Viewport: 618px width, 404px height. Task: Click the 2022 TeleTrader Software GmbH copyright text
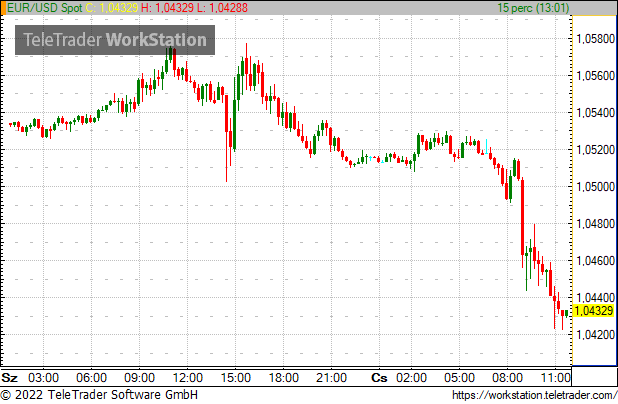tap(99, 395)
